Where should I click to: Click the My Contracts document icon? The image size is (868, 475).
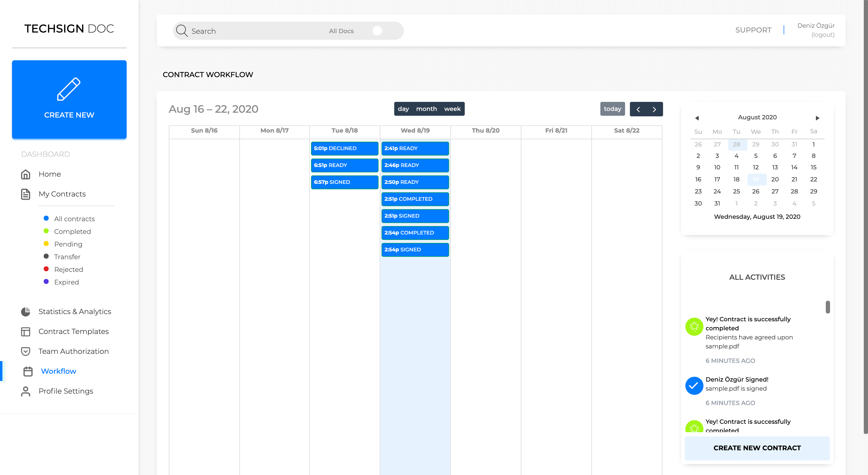click(26, 194)
